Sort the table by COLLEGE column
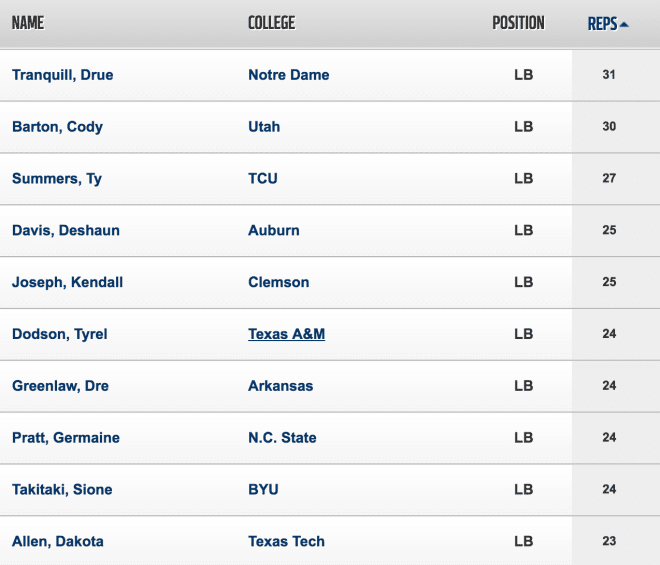The image size is (660, 565). click(x=271, y=23)
